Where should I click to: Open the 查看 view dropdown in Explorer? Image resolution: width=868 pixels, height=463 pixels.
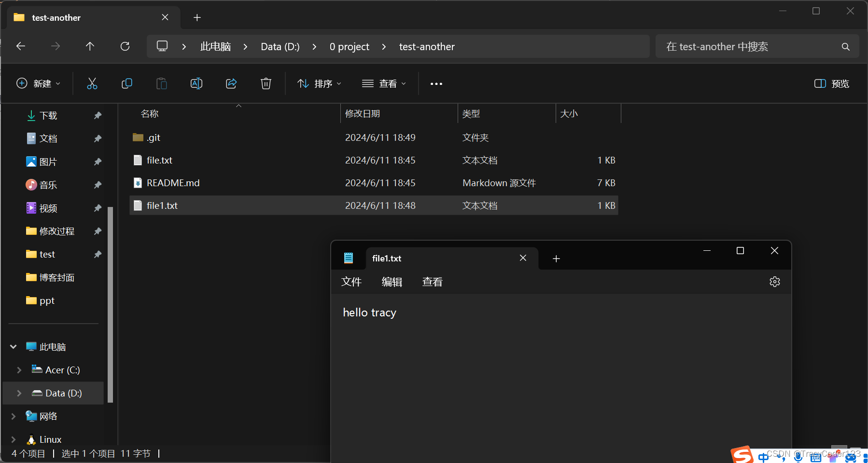click(384, 83)
